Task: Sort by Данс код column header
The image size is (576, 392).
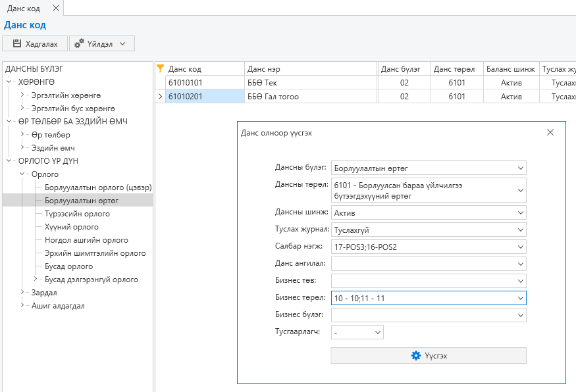Action: click(205, 68)
